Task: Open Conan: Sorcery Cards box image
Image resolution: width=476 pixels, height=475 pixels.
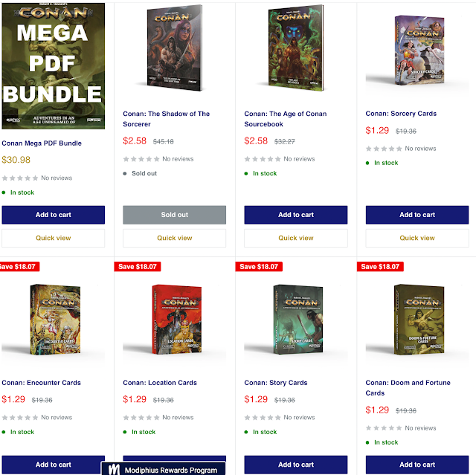Action: (419, 51)
